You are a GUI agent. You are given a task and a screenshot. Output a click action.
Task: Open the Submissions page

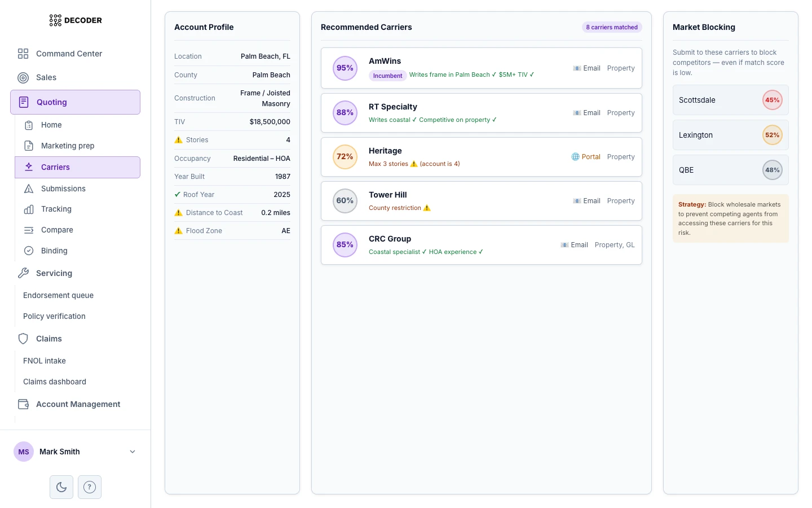[63, 189]
